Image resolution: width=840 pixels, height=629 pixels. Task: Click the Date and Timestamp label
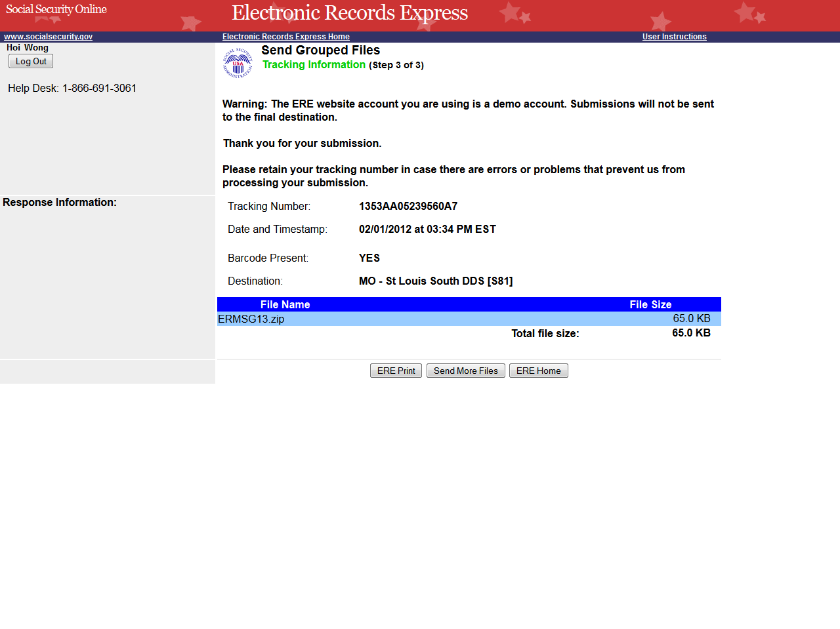[278, 229]
